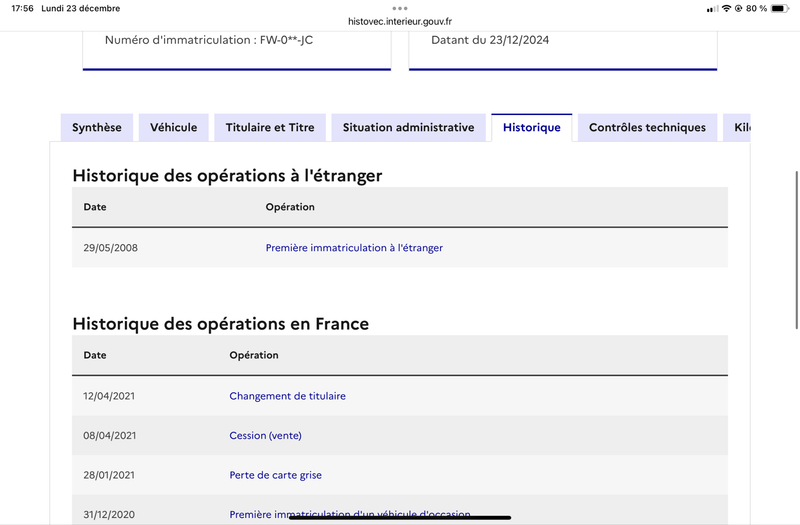
Task: Open the Perte de carte grise entry
Action: point(276,475)
